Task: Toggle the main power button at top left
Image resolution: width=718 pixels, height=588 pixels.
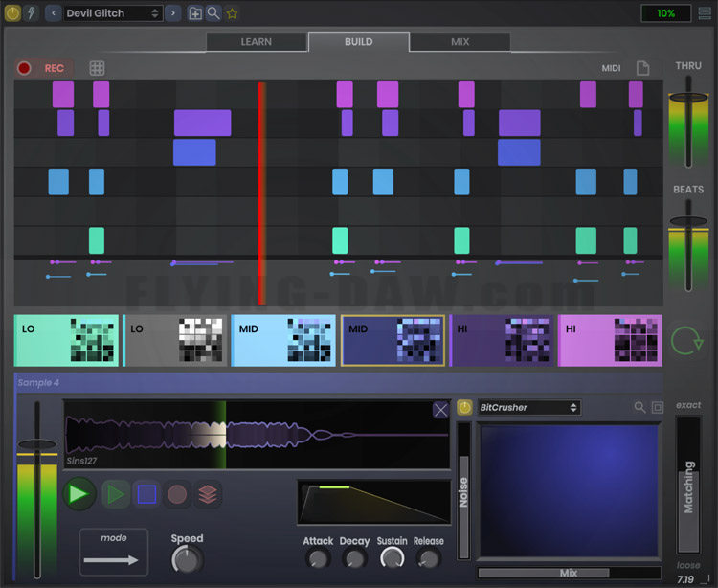Action: pyautogui.click(x=12, y=13)
